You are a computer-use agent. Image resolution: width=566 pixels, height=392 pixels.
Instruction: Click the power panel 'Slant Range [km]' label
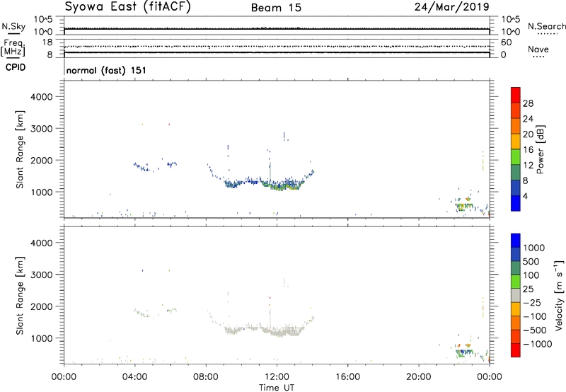pyautogui.click(x=20, y=149)
